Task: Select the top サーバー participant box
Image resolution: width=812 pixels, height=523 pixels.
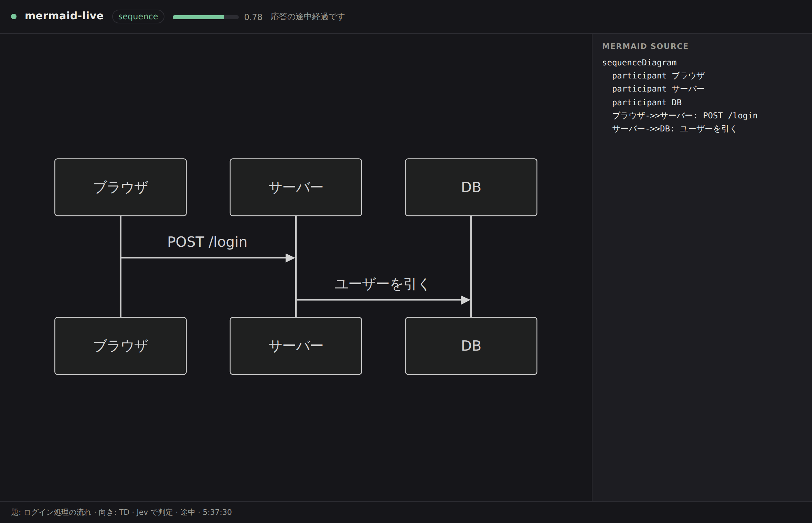Action: [x=296, y=187]
